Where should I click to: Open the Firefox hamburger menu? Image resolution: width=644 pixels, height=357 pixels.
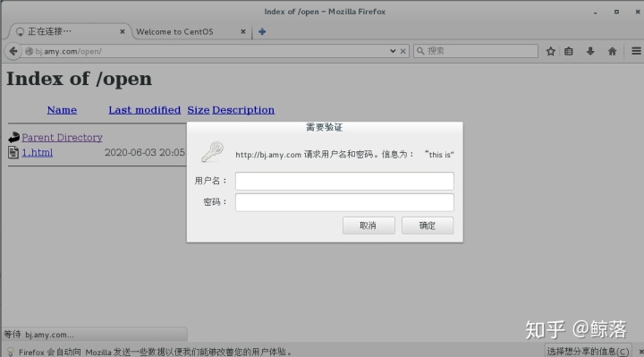pos(636,51)
